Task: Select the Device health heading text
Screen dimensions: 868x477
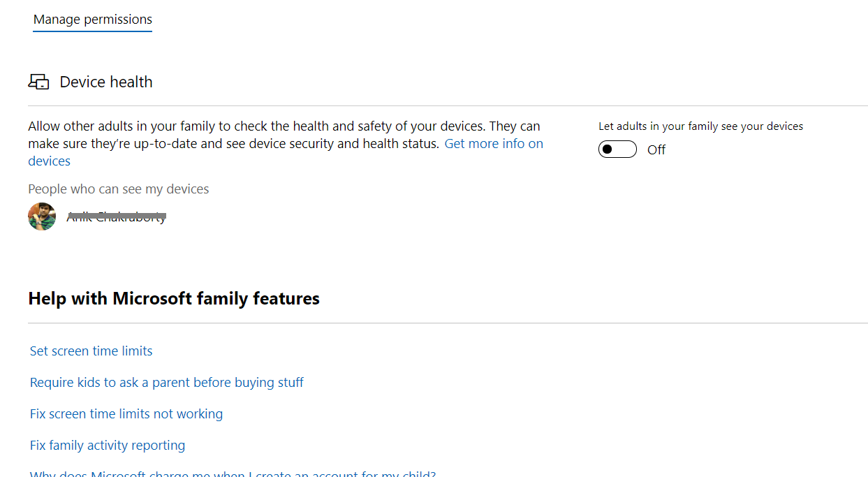Action: pyautogui.click(x=106, y=82)
